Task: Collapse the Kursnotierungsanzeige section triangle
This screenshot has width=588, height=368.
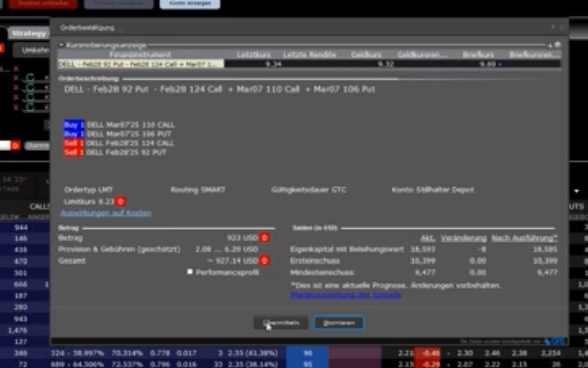Action: (x=62, y=45)
